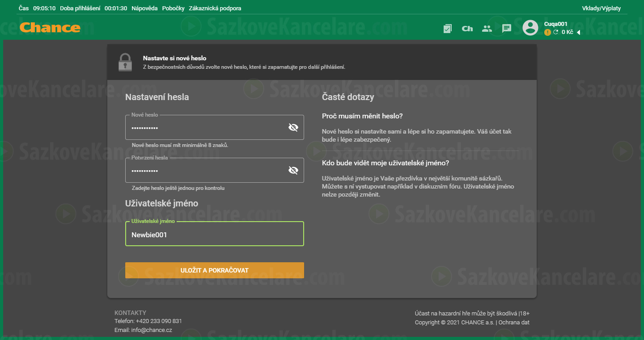Open Zákaznická podpora in top bar
This screenshot has height=340, width=644.
[215, 8]
